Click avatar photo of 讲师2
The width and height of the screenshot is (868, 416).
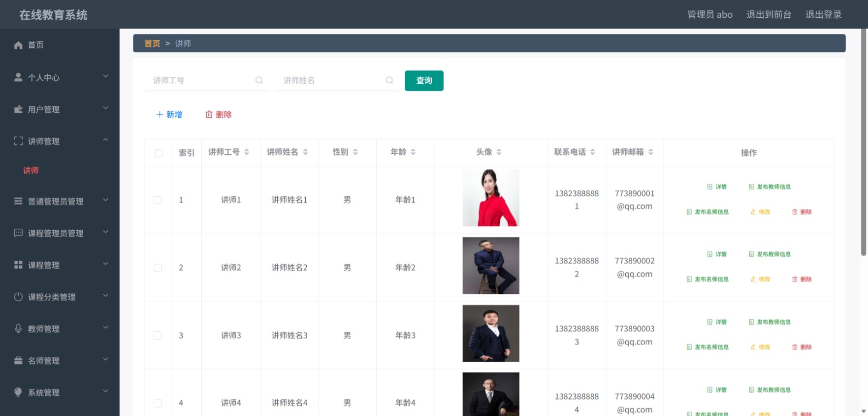pos(491,266)
